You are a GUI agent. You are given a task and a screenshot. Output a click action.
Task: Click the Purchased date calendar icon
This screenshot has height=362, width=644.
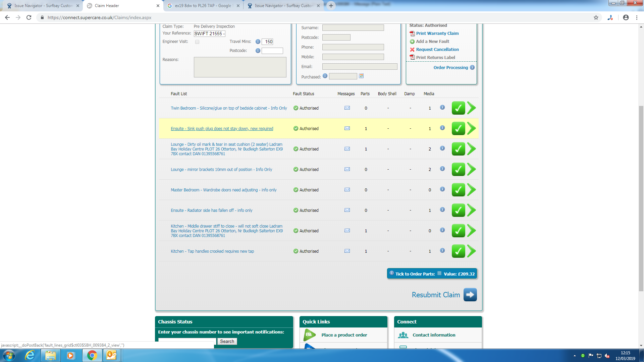coord(361,76)
